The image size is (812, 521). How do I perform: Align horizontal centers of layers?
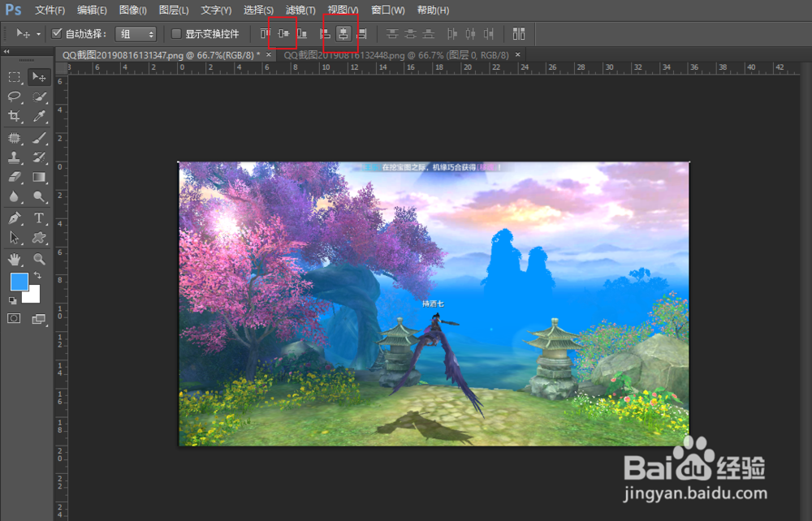[343, 33]
